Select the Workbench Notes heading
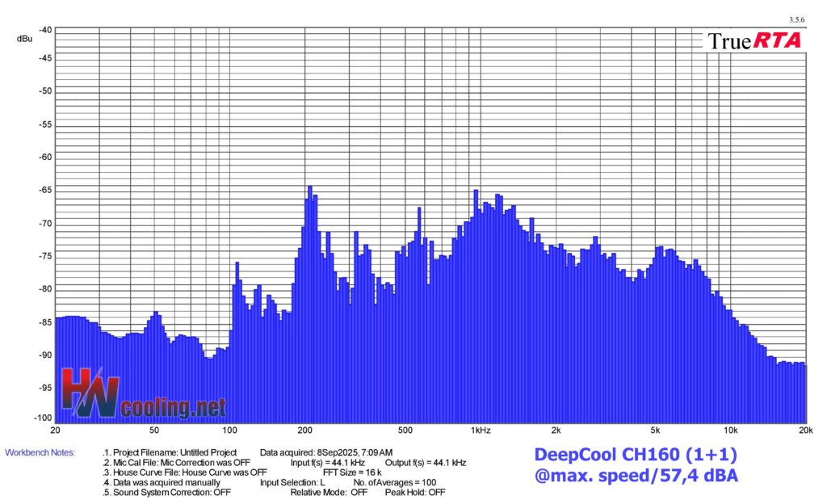827x504 pixels. (40, 452)
